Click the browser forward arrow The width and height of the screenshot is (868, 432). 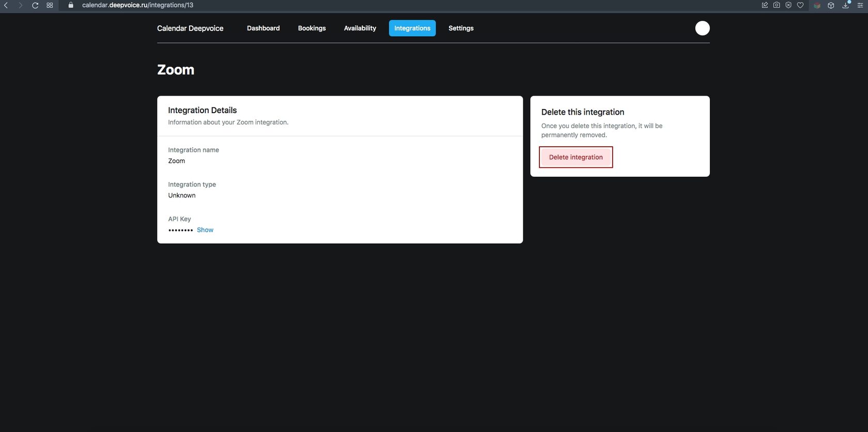(21, 5)
